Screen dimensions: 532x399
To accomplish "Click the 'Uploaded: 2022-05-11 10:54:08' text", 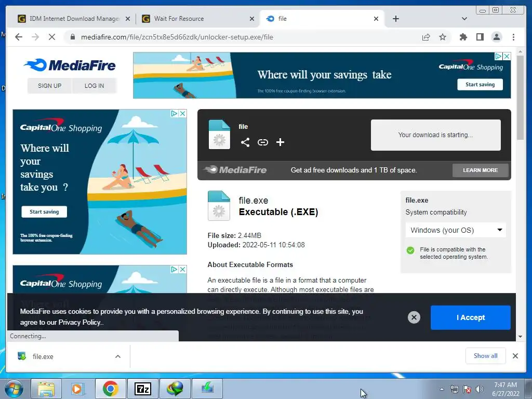I will point(256,245).
